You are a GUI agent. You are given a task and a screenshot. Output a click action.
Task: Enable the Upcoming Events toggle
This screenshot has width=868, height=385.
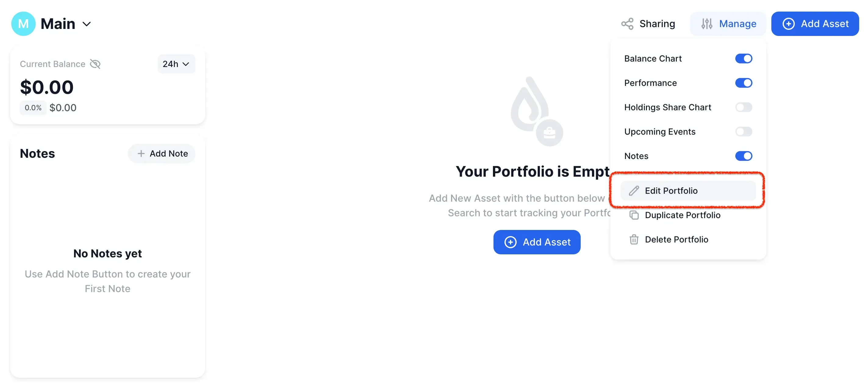(744, 132)
